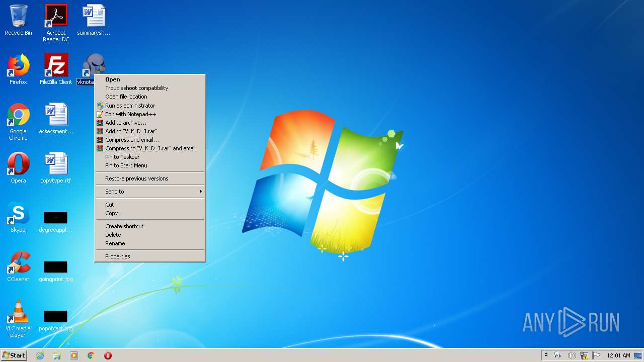The height and width of the screenshot is (362, 644).
Task: Launch Internet Explorer from the taskbar
Action: (x=40, y=355)
